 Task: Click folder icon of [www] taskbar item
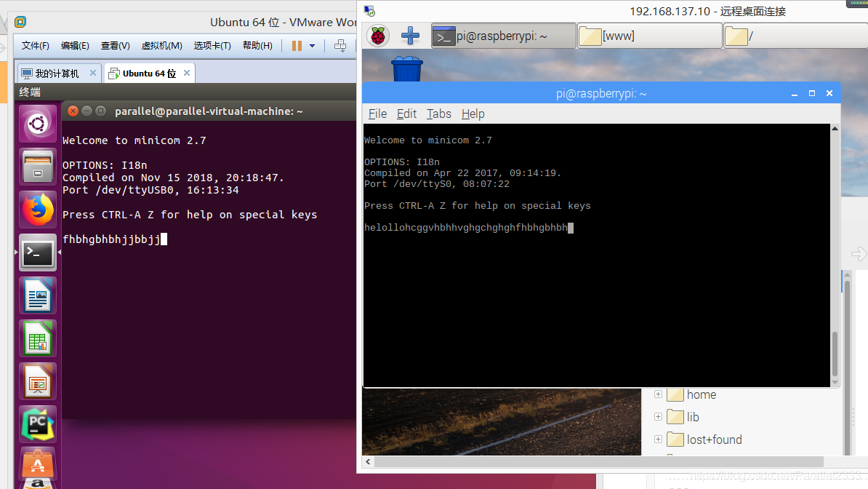point(590,36)
